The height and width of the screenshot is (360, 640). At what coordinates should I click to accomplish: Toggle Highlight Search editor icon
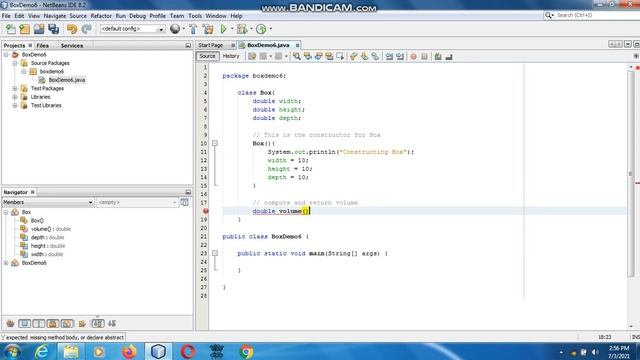329,56
